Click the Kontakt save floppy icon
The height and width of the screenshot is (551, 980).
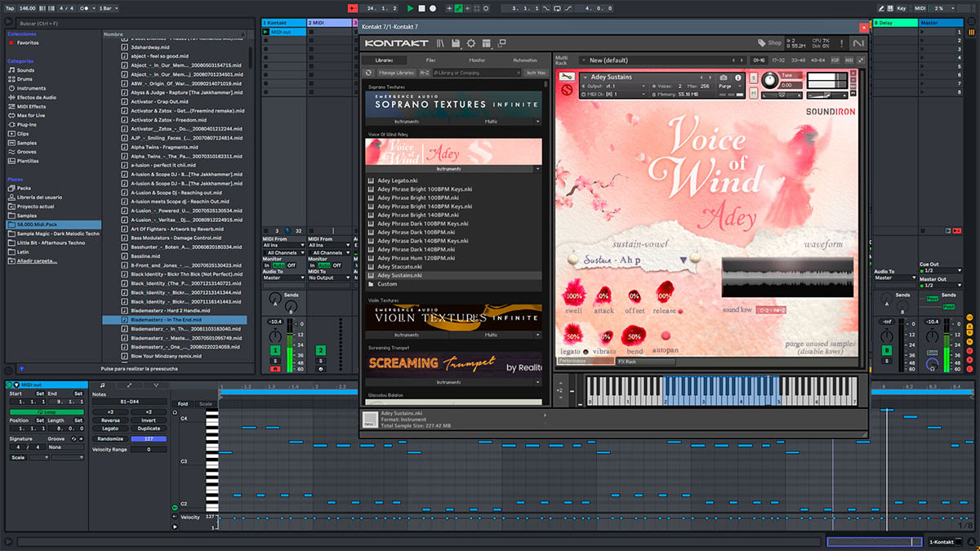point(456,42)
